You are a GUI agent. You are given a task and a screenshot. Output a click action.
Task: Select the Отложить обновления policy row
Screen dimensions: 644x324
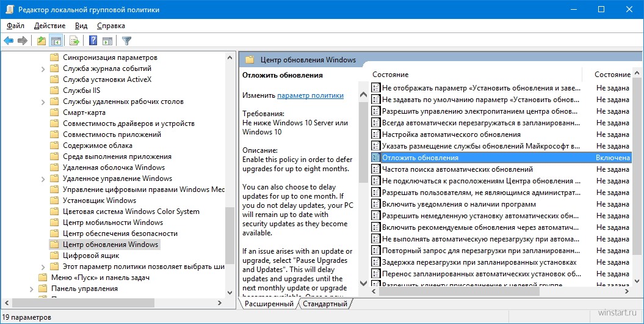click(501, 158)
